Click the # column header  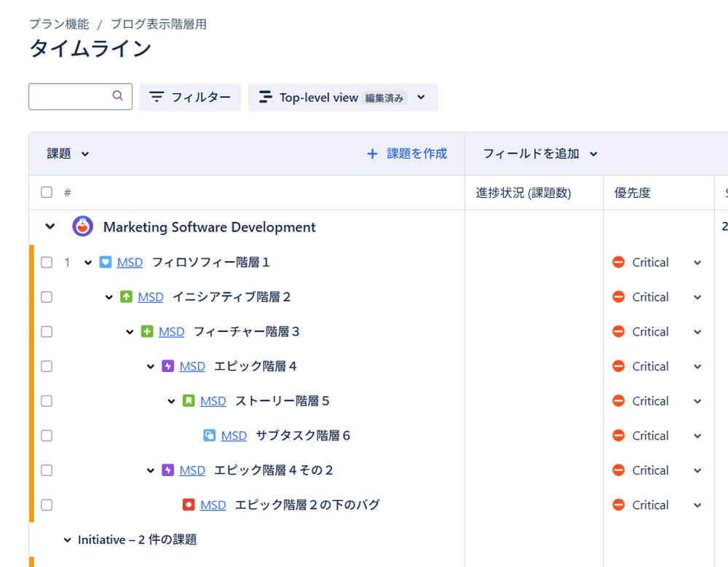[x=67, y=193]
